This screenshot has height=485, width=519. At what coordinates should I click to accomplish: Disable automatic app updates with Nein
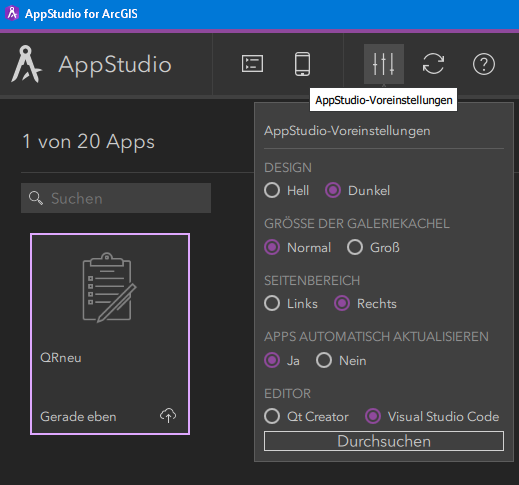click(x=324, y=360)
